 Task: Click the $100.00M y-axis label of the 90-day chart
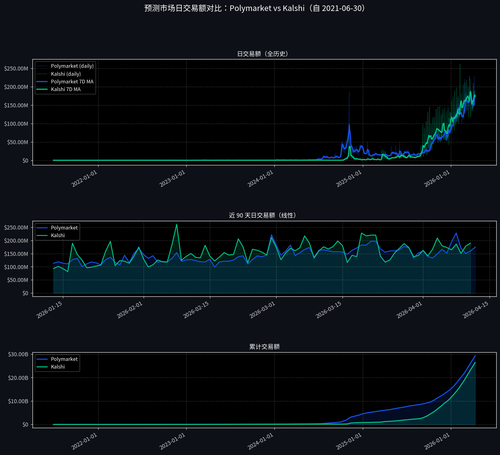(x=16, y=267)
